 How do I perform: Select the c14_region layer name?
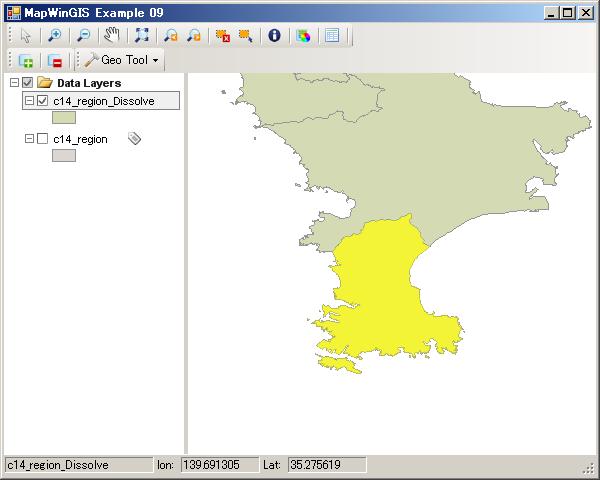click(x=80, y=139)
